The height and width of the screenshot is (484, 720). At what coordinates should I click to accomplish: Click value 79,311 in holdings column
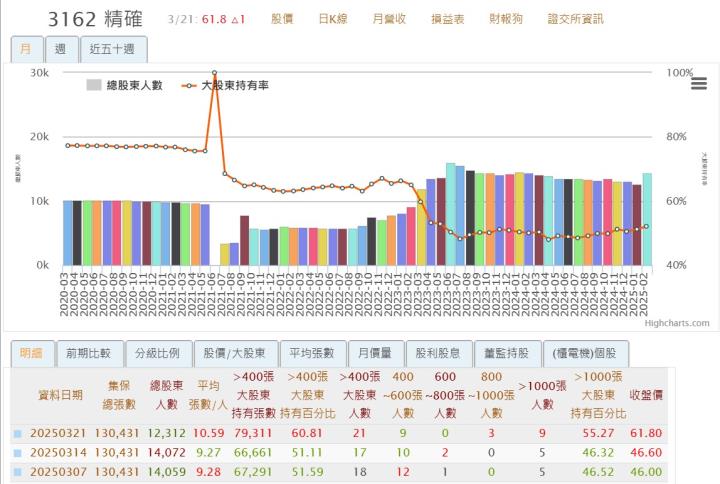coord(253,433)
